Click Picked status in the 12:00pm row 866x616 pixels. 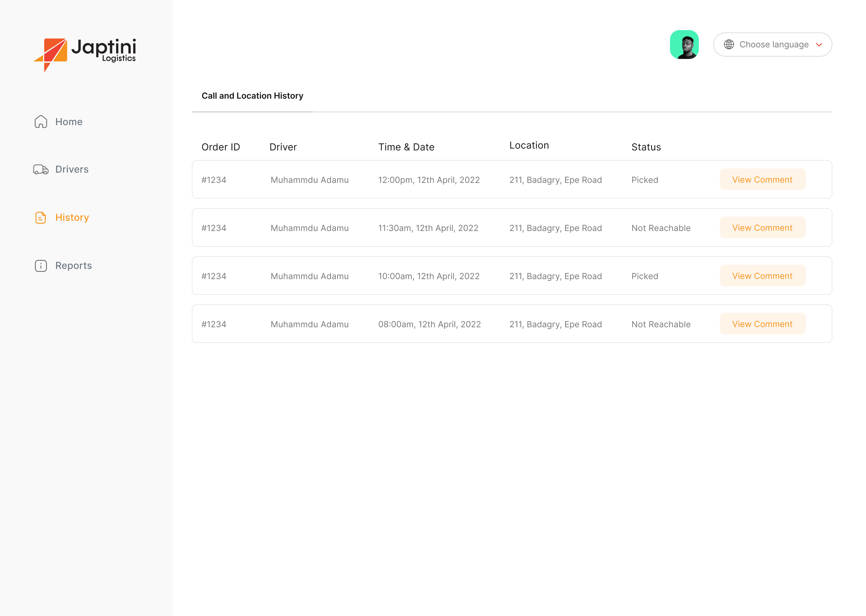[x=645, y=180]
